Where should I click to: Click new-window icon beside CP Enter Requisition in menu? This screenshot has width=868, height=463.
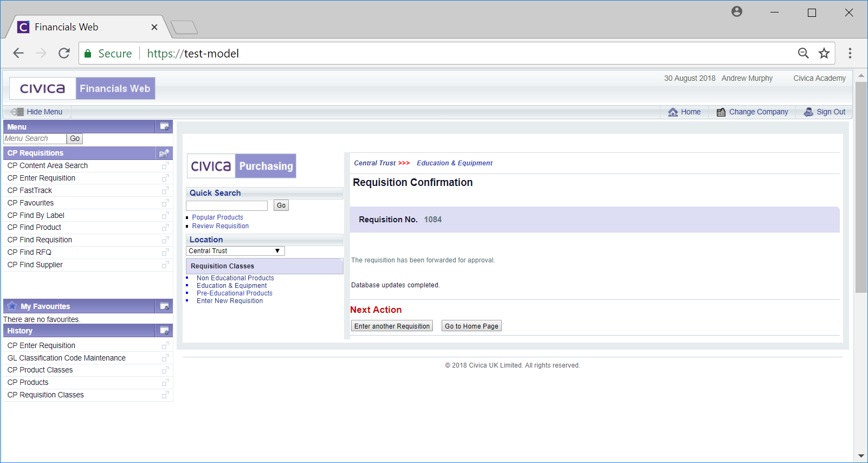pyautogui.click(x=165, y=178)
